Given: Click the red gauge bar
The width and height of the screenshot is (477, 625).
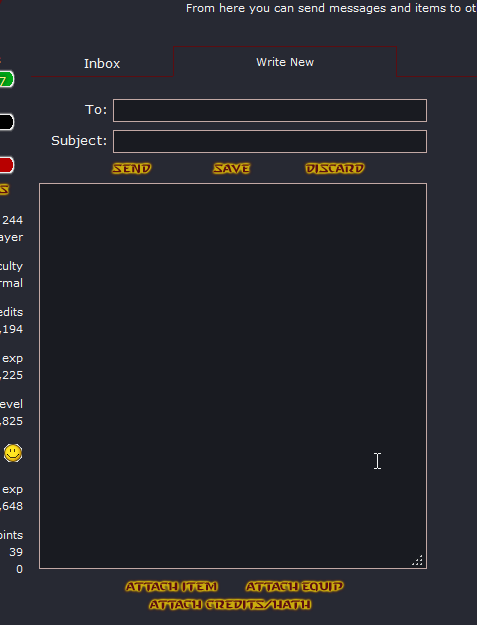Looking at the screenshot, I should tap(6, 165).
